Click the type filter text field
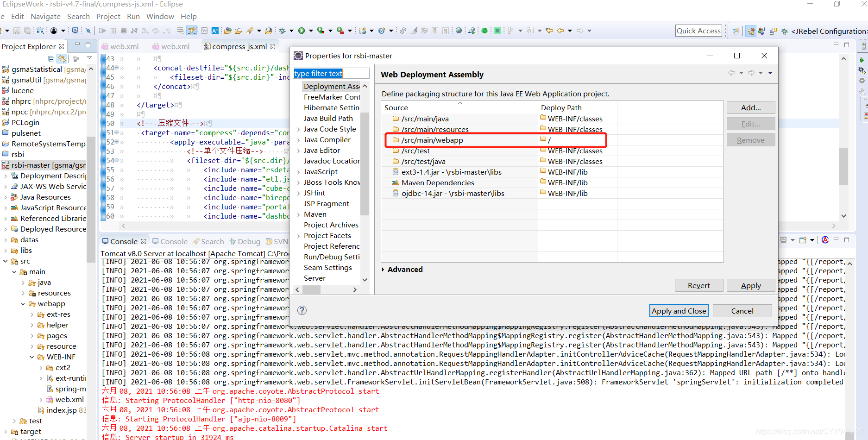 [x=331, y=73]
